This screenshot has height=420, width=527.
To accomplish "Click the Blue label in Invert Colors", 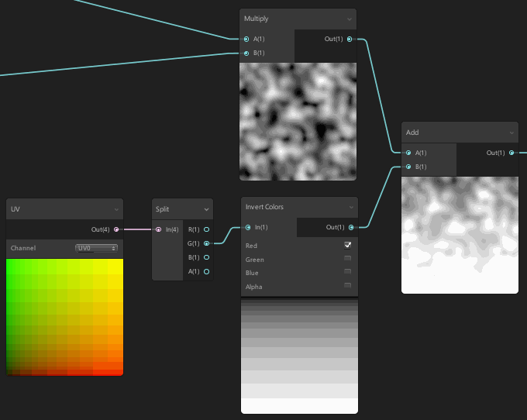I will pos(252,273).
